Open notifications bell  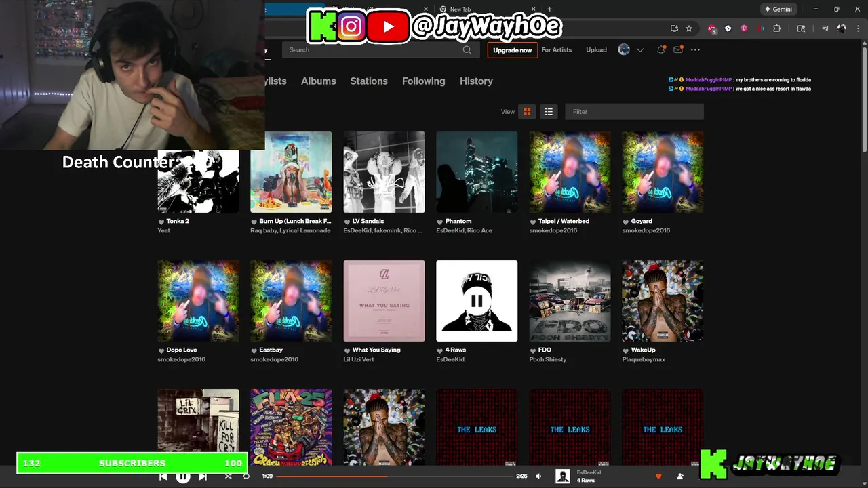pos(660,49)
